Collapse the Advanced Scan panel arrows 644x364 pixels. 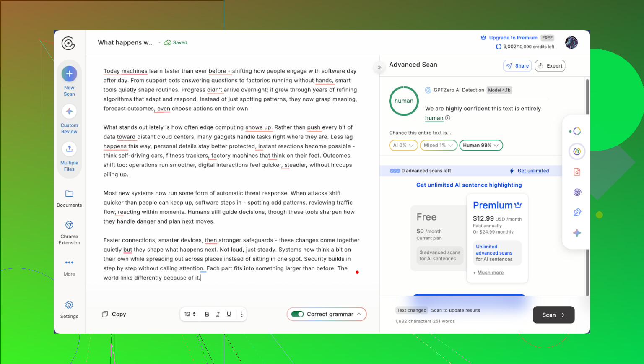tap(379, 67)
